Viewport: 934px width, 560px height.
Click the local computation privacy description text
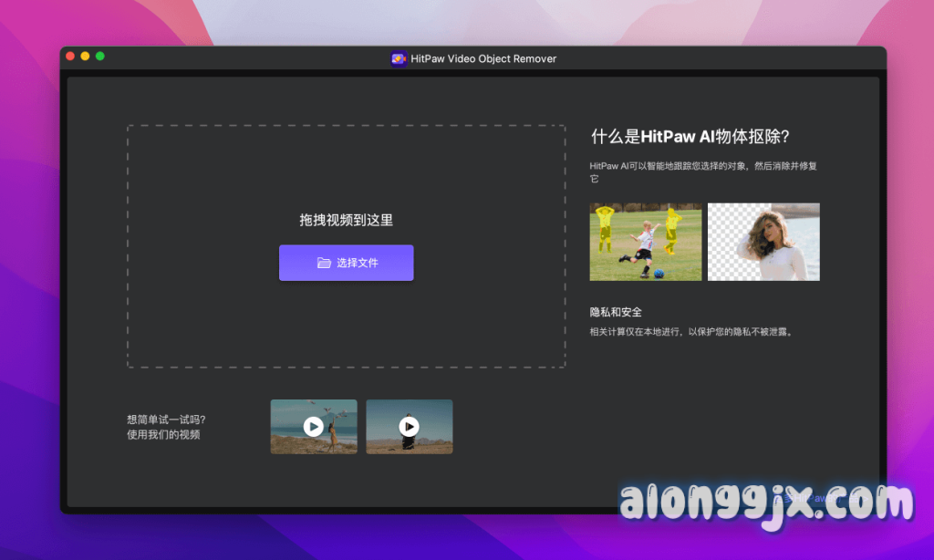pos(691,332)
